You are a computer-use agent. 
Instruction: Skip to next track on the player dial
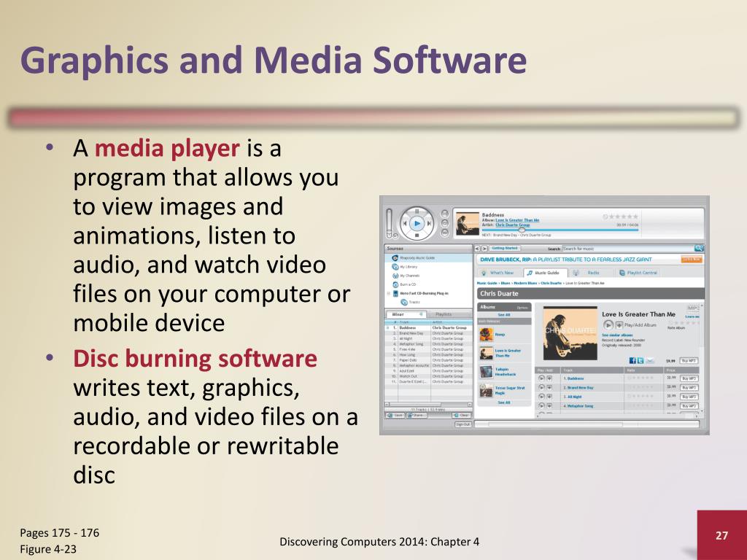tap(429, 223)
